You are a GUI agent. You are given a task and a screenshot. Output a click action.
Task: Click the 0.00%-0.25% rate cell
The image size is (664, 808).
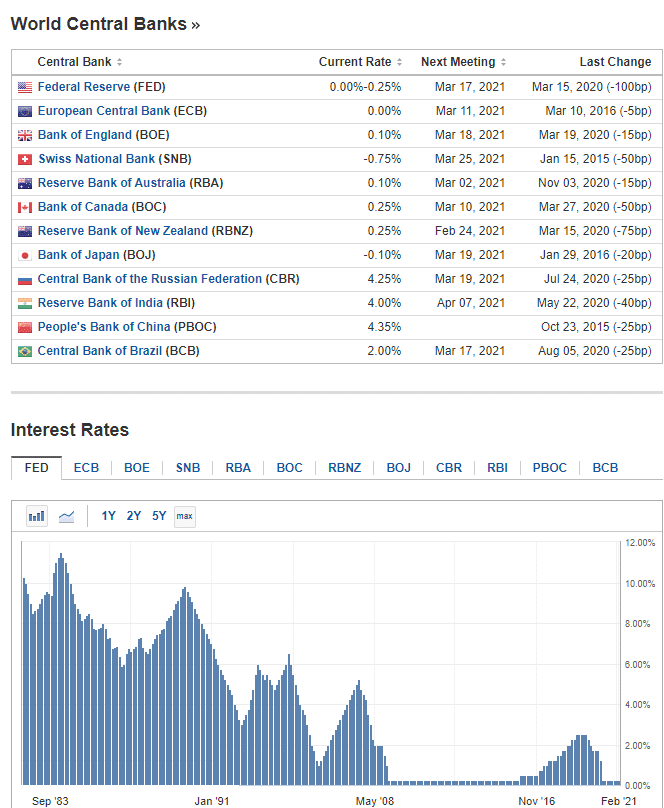[x=365, y=87]
